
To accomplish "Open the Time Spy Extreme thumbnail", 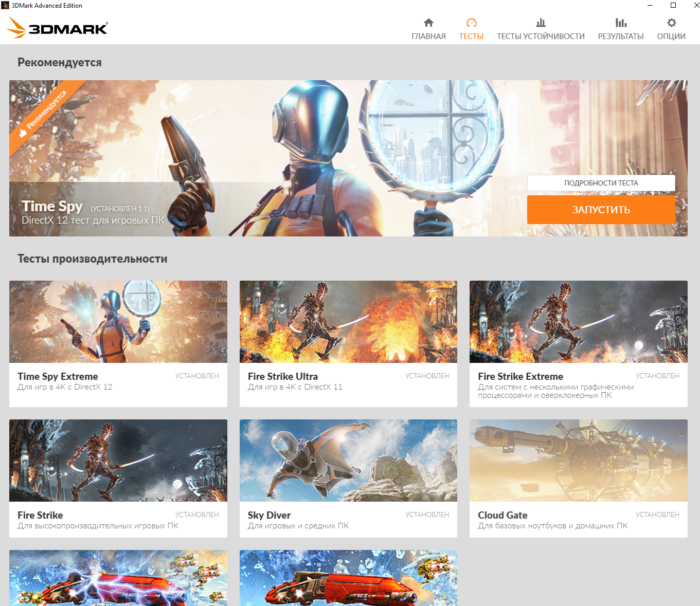I will coord(118,322).
